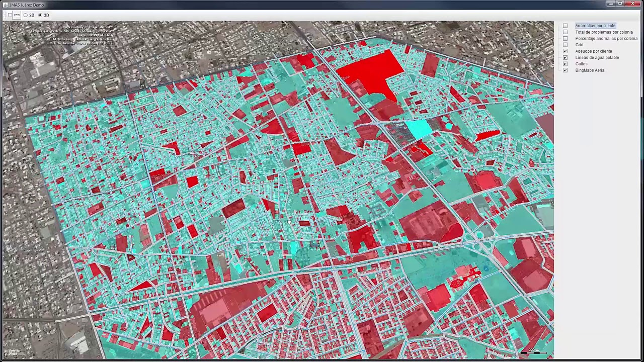The width and height of the screenshot is (644, 362).
Task: Enable Porcentaje anomalías por colonia checkbox
Action: 565,38
